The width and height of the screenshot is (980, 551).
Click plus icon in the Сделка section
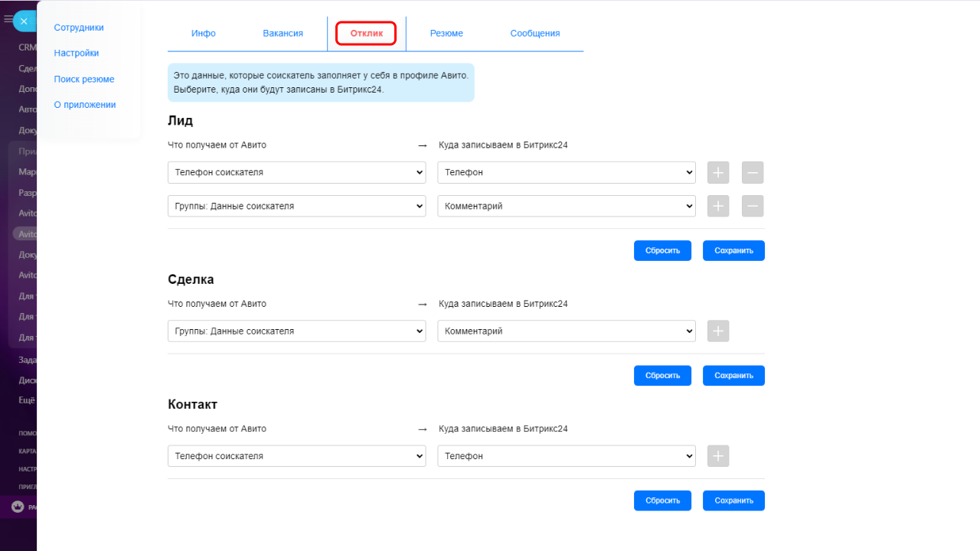tap(718, 331)
